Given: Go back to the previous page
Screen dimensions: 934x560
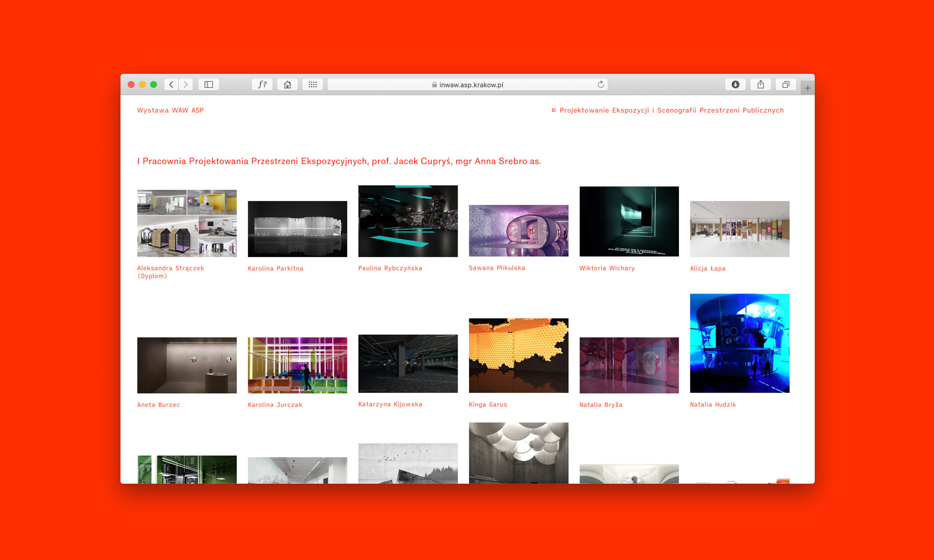Looking at the screenshot, I should (x=171, y=84).
